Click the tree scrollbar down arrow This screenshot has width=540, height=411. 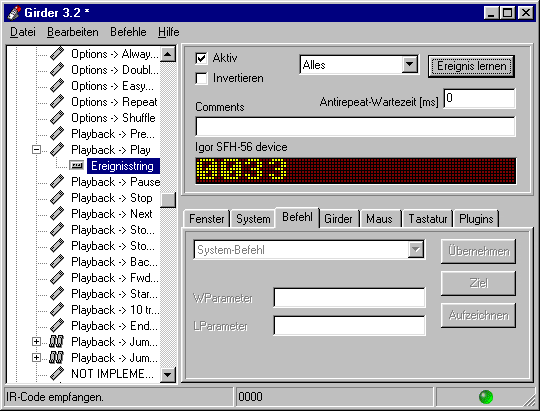(x=168, y=374)
